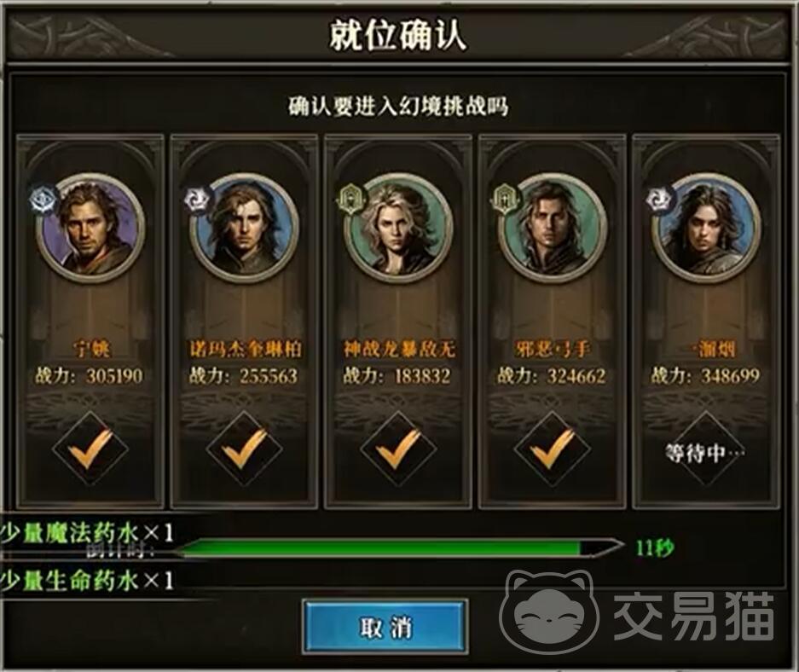Click the 取消 cancel button

385,627
